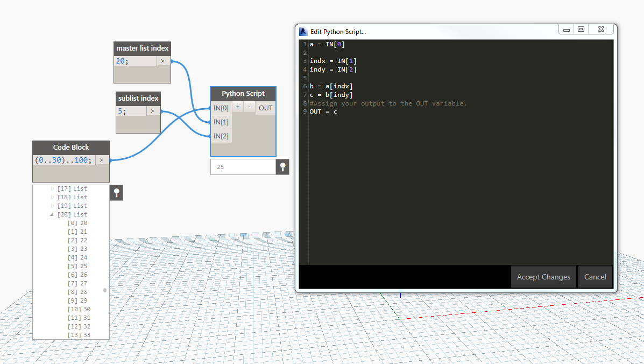
Task: Expand the [18] List item
Action: click(x=53, y=197)
